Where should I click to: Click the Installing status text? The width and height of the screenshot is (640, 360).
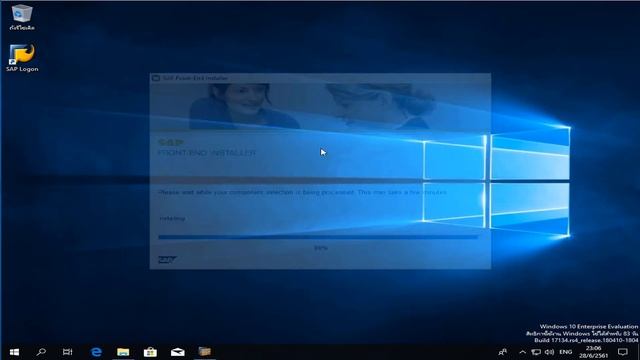[x=172, y=219]
